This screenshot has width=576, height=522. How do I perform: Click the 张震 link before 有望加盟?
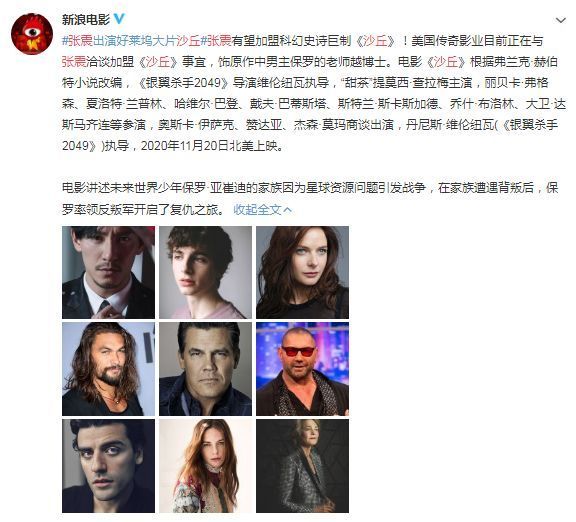219,40
